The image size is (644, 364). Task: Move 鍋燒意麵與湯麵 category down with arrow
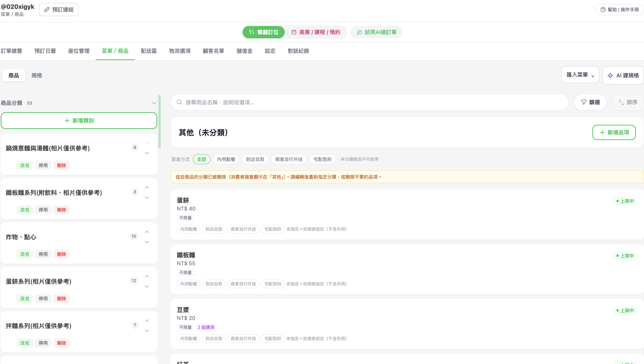(x=147, y=153)
